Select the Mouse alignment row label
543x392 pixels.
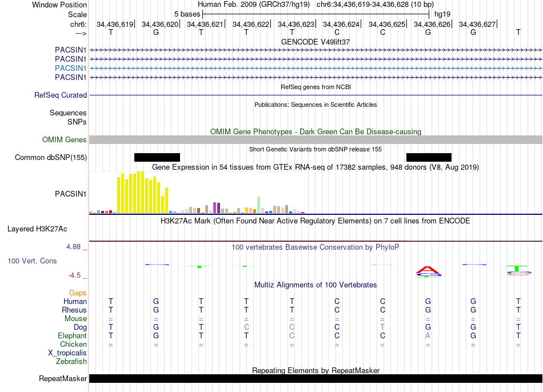[x=75, y=319]
